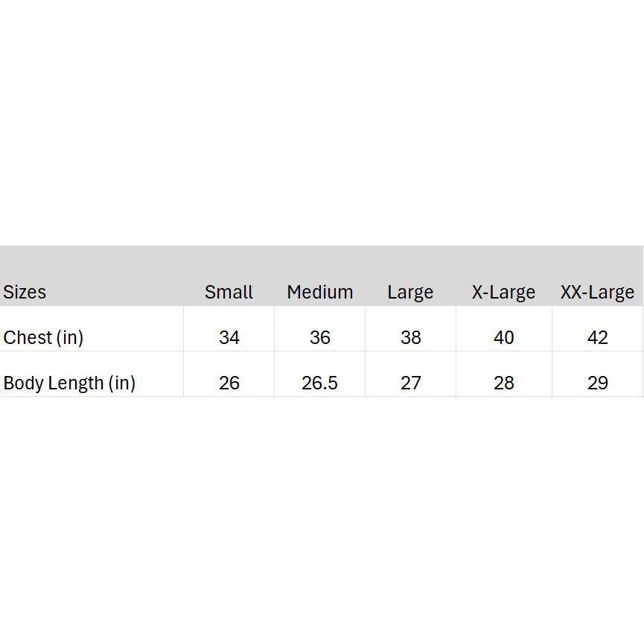Select the Small column header
Screen dimensions: 644x644
click(229, 292)
